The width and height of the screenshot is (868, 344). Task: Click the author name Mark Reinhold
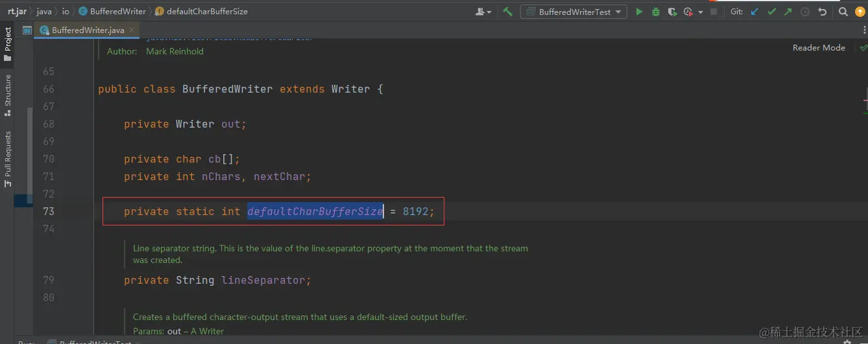click(x=175, y=51)
